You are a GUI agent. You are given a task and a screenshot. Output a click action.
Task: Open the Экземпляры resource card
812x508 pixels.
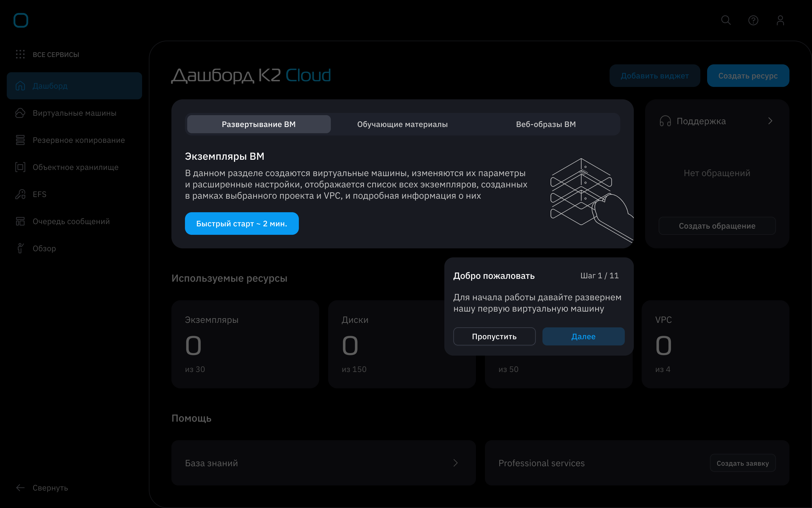coord(245,344)
